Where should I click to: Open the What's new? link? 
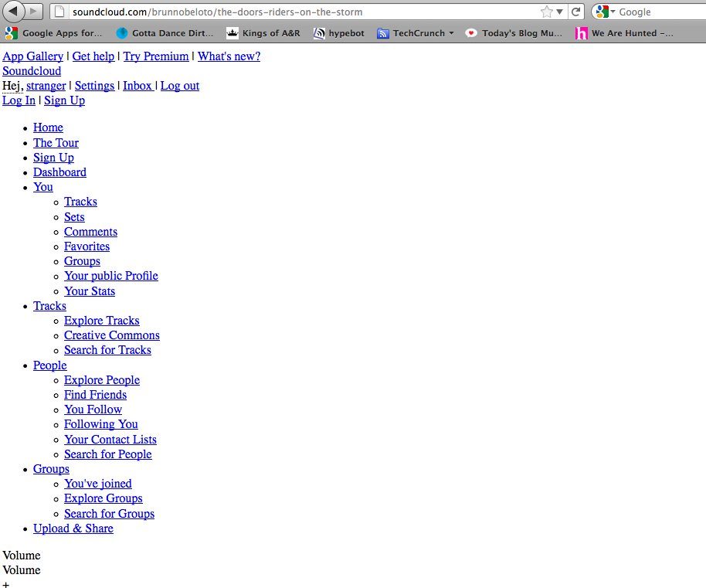click(229, 56)
